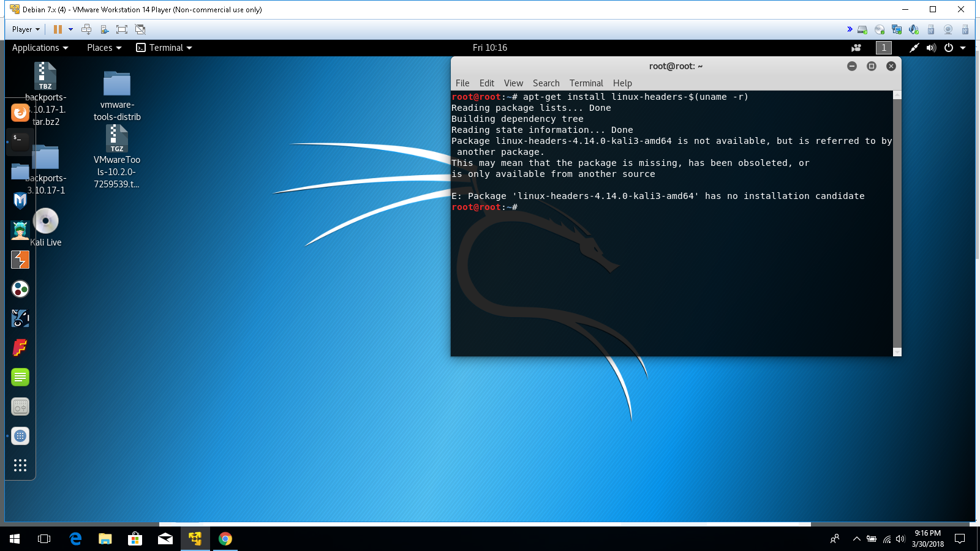Open the Applications menu in Kali

click(x=40, y=48)
